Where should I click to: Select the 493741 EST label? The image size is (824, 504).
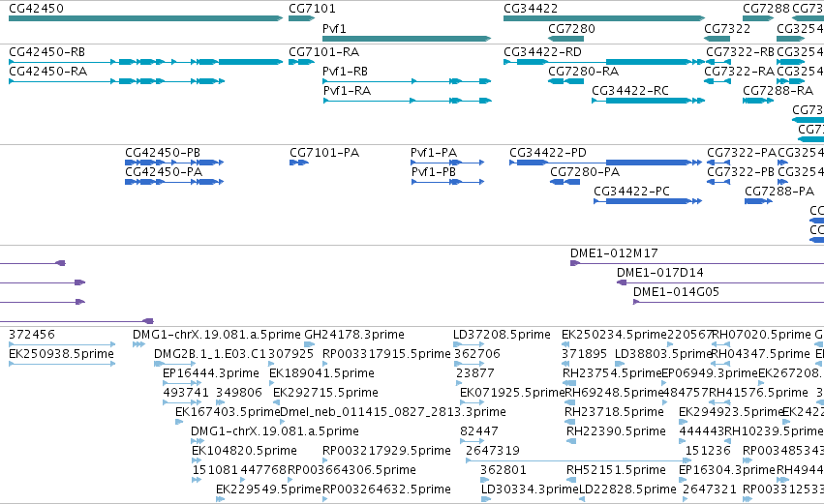(x=186, y=393)
